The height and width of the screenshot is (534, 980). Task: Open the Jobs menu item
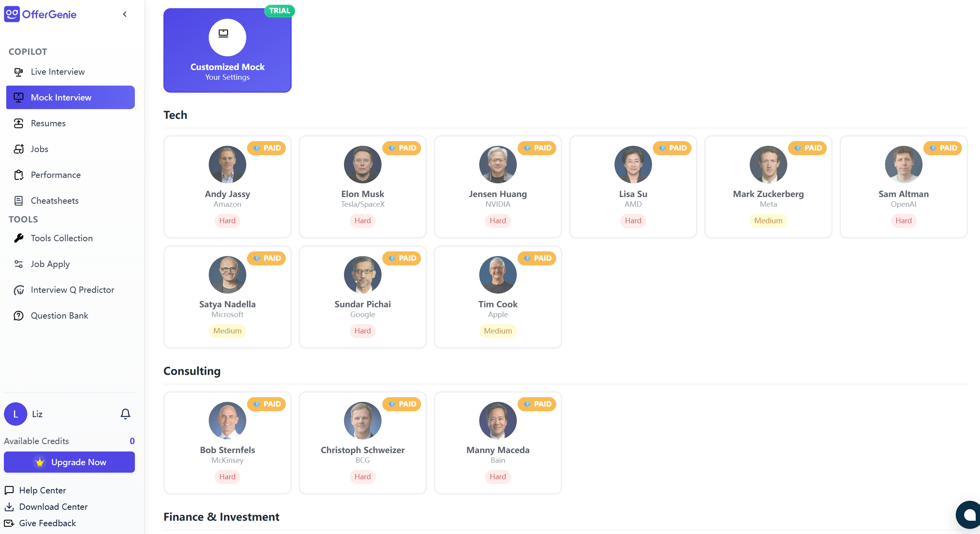coord(39,149)
